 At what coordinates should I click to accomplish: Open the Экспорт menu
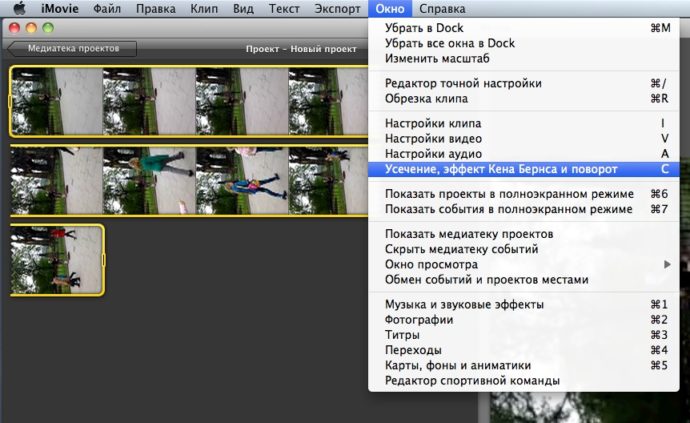point(338,8)
